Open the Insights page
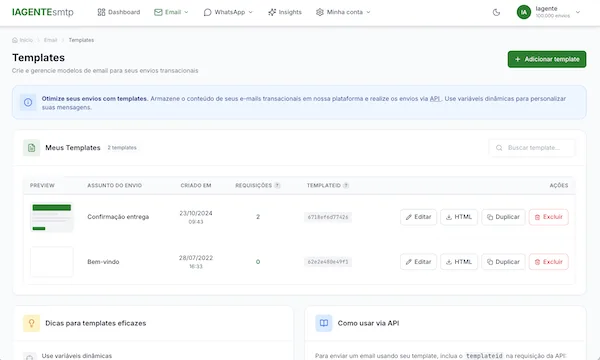 coord(285,12)
